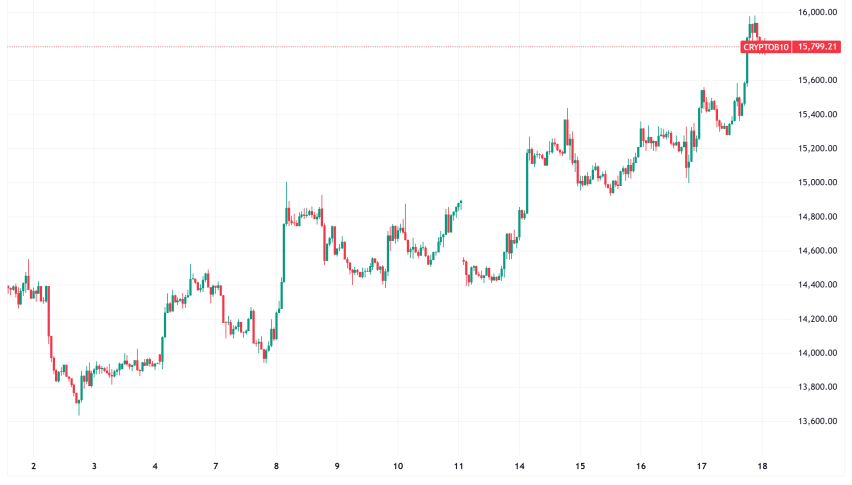Image resolution: width=852 pixels, height=485 pixels.
Task: Click date label 18 on the time axis
Action: [762, 466]
